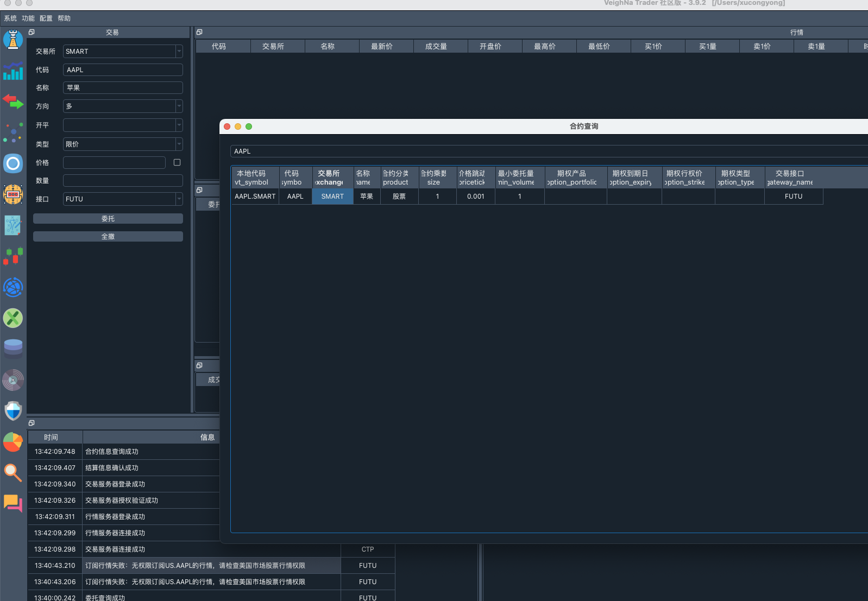Click the AAPL search field in 合约查询 window
868x601 pixels.
[549, 151]
